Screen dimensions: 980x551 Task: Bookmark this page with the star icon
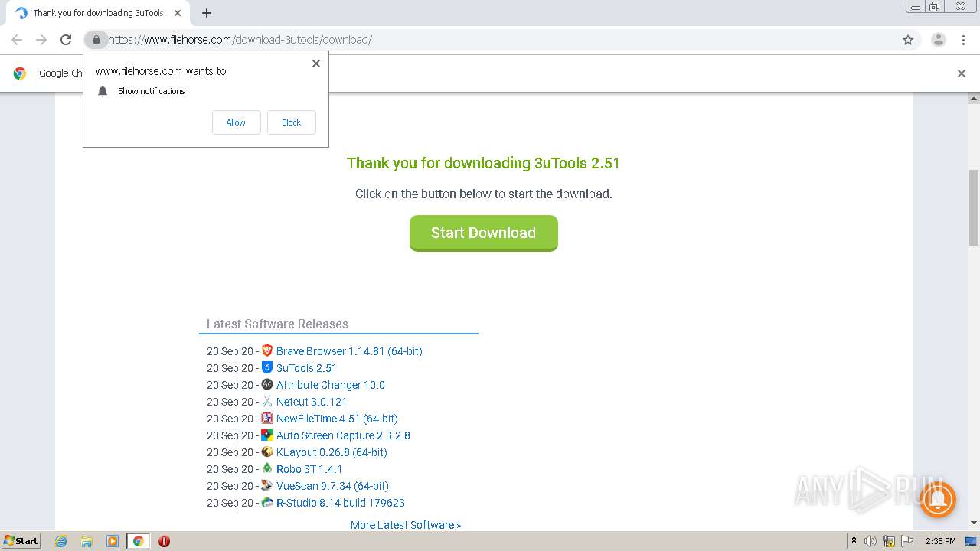[x=908, y=40]
